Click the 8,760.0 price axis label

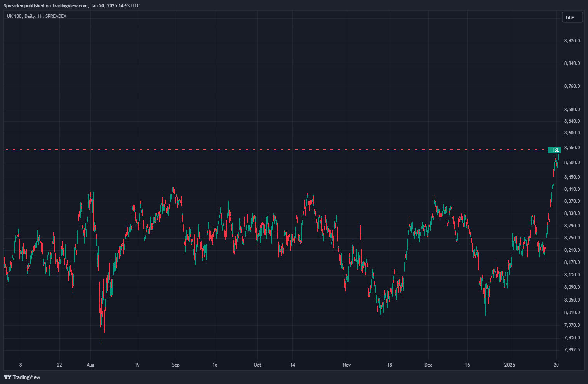572,86
